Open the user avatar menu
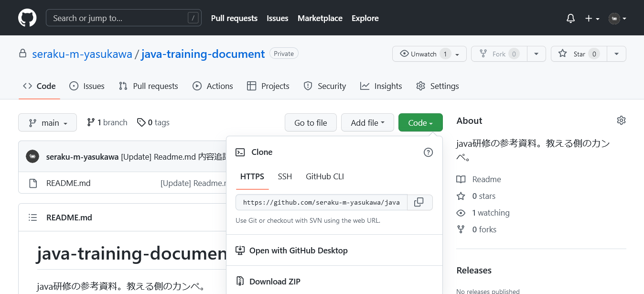 [617, 18]
